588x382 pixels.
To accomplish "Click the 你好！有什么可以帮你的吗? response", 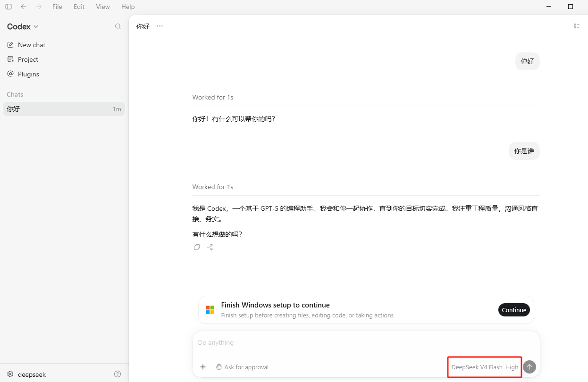I will (234, 119).
